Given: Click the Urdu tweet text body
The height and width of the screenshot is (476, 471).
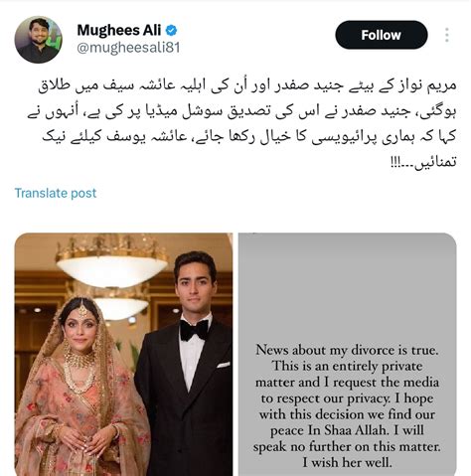Looking at the screenshot, I should coord(242,123).
